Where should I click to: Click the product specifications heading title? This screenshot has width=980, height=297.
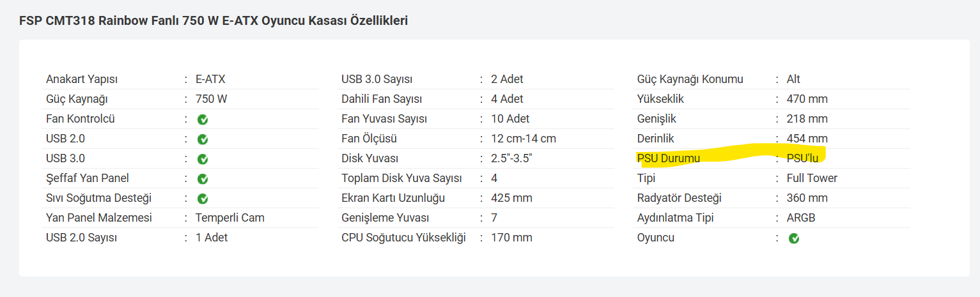tap(214, 20)
